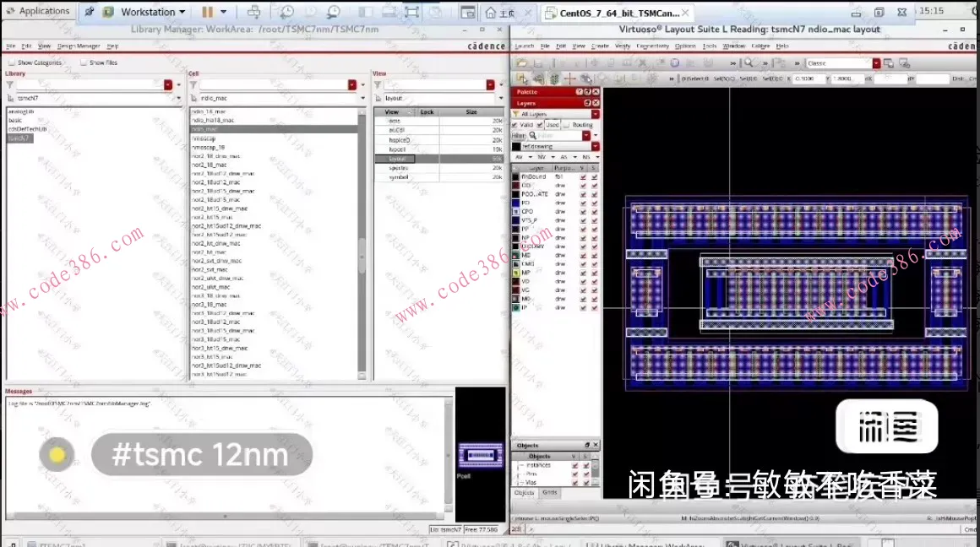Open the All Layers dropdown
The width and height of the screenshot is (980, 547).
tap(595, 114)
